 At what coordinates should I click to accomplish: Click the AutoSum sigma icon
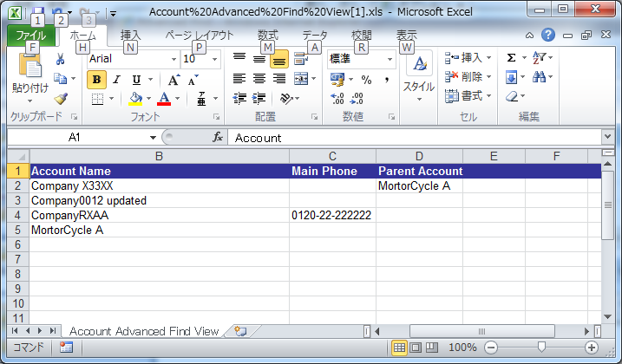click(x=511, y=58)
